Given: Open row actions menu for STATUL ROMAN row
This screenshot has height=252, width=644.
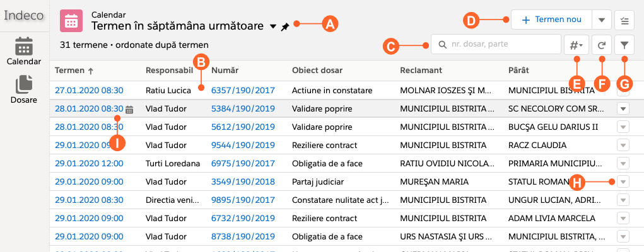Looking at the screenshot, I should pyautogui.click(x=623, y=182).
